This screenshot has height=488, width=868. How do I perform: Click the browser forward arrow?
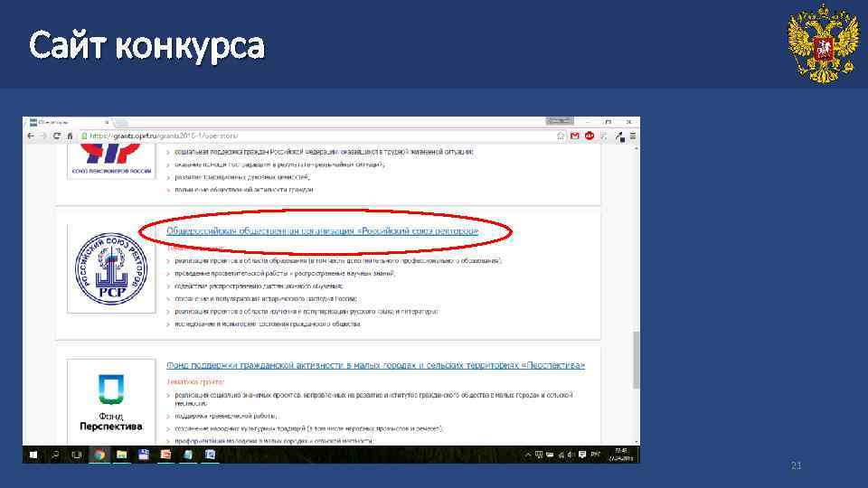(x=43, y=136)
